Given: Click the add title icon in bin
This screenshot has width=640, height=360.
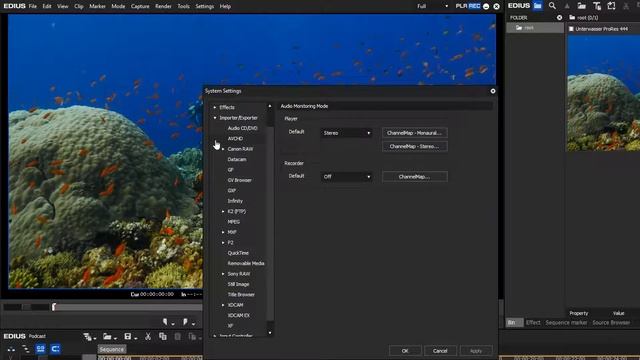Looking at the screenshot, I should (x=597, y=6).
